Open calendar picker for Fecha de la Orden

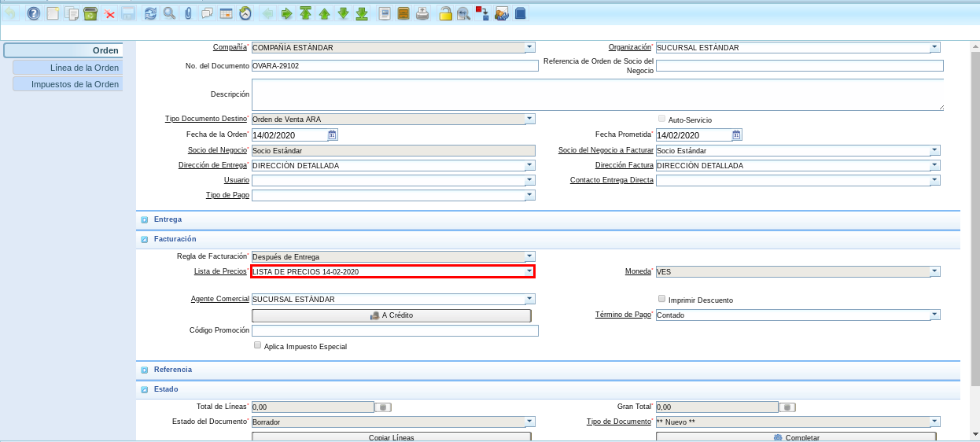(x=333, y=135)
